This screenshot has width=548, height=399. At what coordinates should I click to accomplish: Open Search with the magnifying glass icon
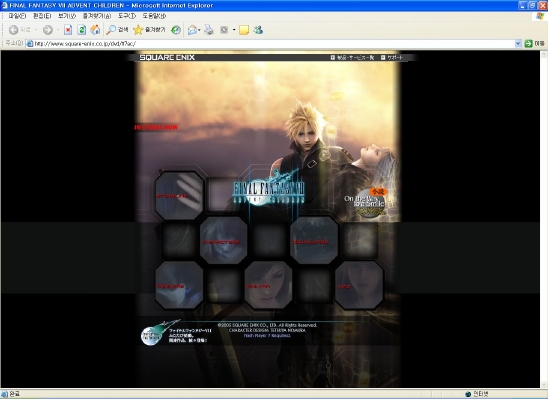tap(117, 30)
